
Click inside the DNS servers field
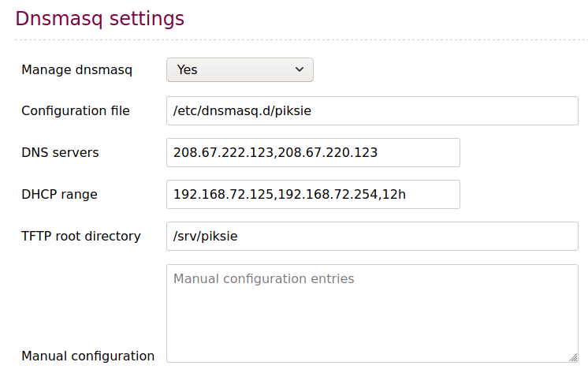pos(313,153)
